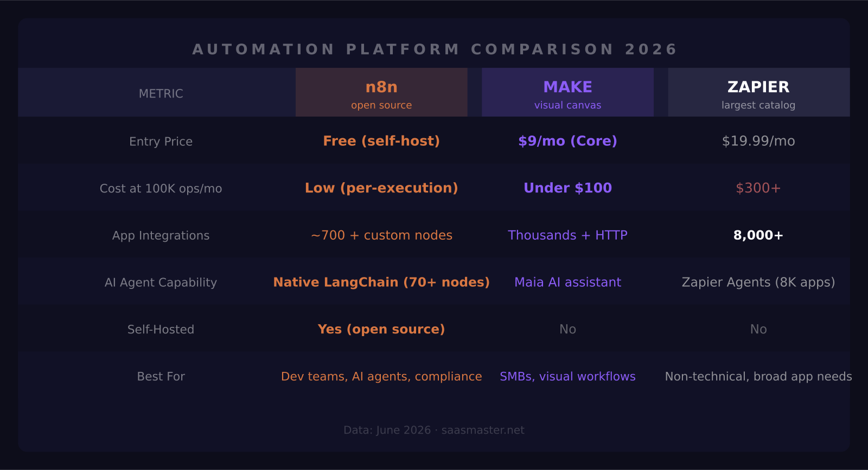Click the 8,000+ cell
The width and height of the screenshot is (868, 470).
point(758,235)
